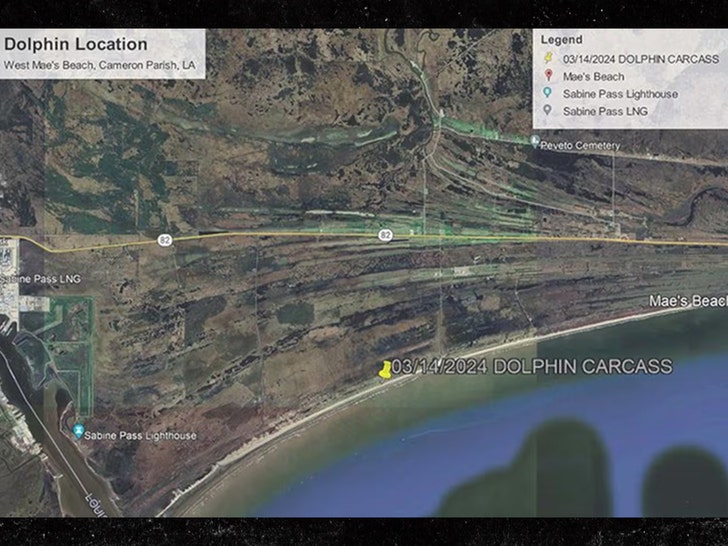
Task: Click the Peveto Cemetery map marker
Action: (x=535, y=143)
